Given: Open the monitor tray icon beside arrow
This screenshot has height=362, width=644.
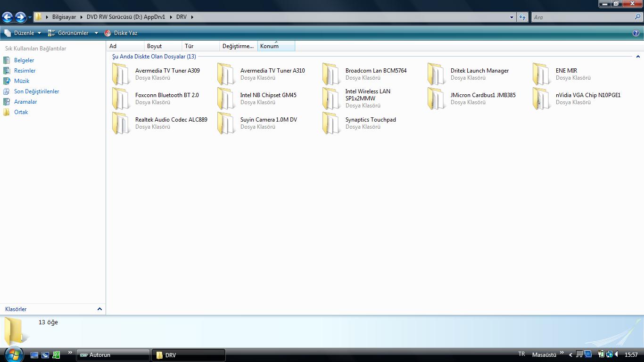Looking at the screenshot, I should pos(579,354).
